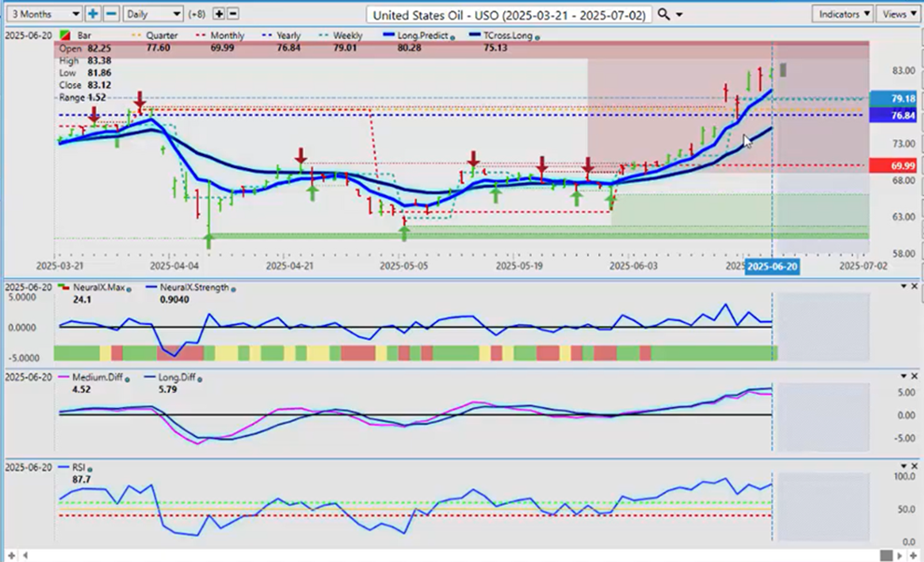924x562 pixels.
Task: Close the RSI indicator panel
Action: (915, 466)
